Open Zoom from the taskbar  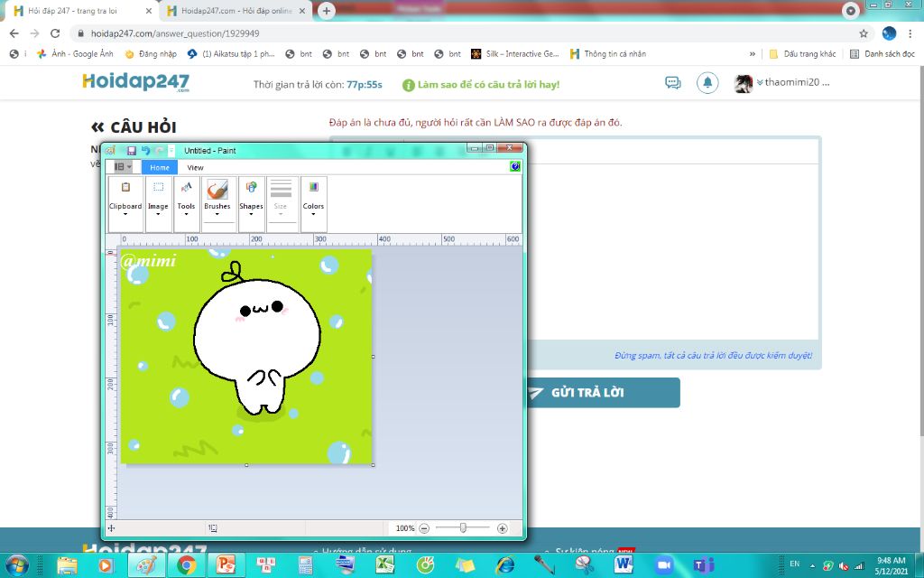[664, 565]
